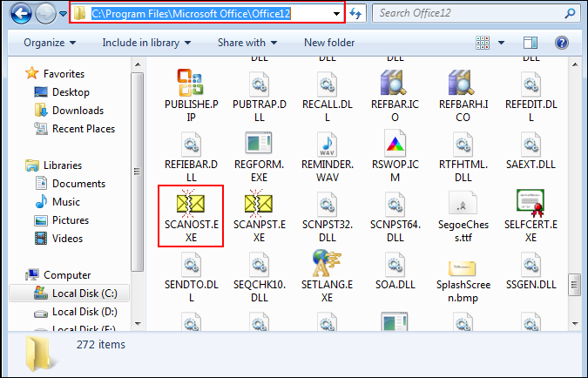Select RECALL.DLL file
The height and width of the screenshot is (378, 588).
(328, 96)
